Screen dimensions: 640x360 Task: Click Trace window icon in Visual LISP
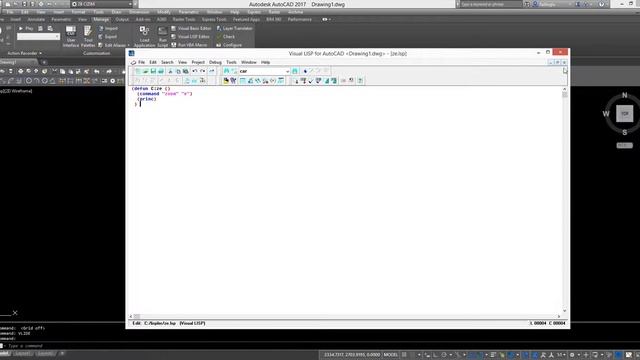click(258, 81)
